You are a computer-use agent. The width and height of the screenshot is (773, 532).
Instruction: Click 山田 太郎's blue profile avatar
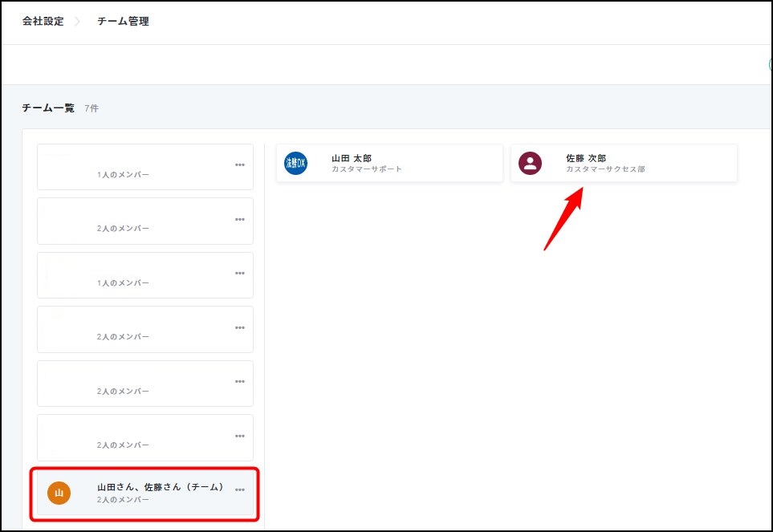[x=296, y=164]
